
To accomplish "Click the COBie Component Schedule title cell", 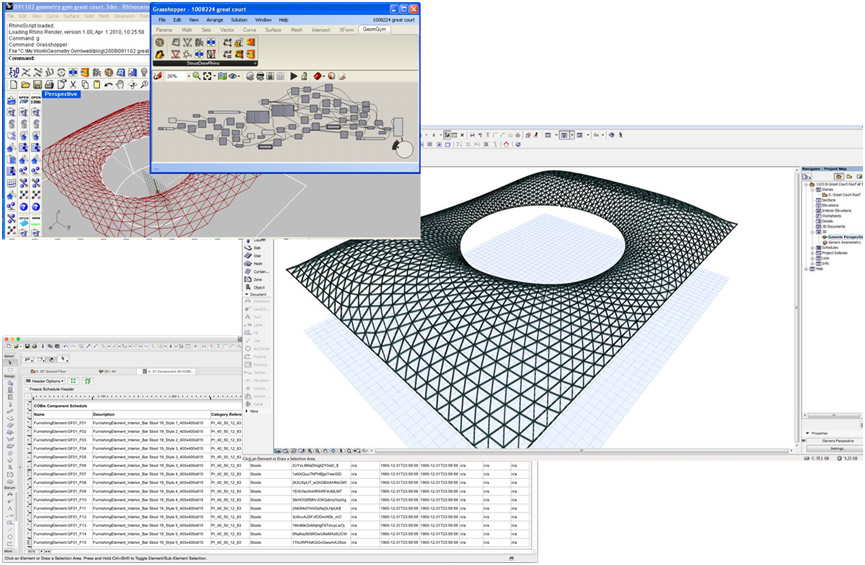I will click(x=61, y=406).
